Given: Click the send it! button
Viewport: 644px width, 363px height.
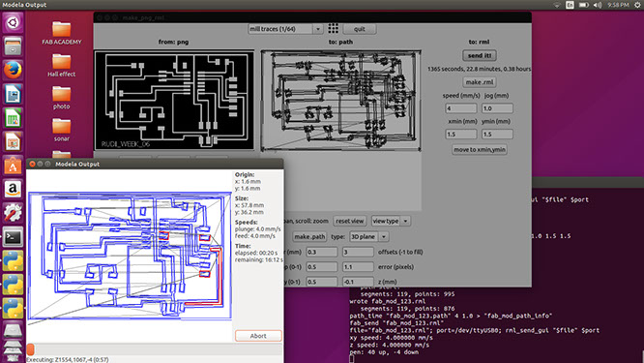Looking at the screenshot, I should [x=480, y=55].
